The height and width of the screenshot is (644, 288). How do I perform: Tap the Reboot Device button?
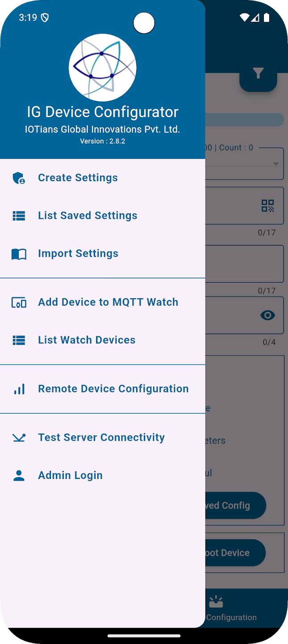point(234,553)
